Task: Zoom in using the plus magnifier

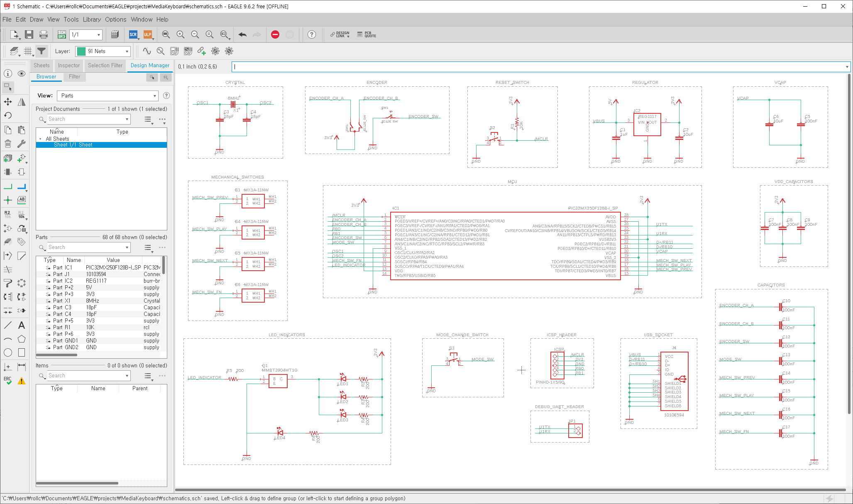Action: pyautogui.click(x=180, y=35)
